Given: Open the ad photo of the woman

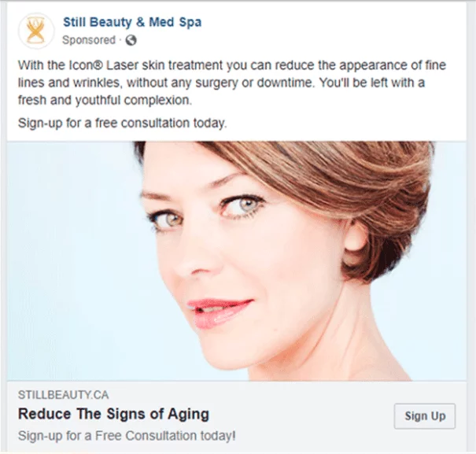Looking at the screenshot, I should 237,261.
